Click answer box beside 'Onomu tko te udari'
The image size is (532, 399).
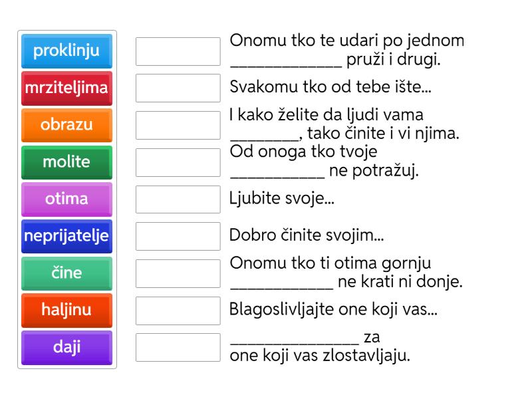(x=178, y=52)
